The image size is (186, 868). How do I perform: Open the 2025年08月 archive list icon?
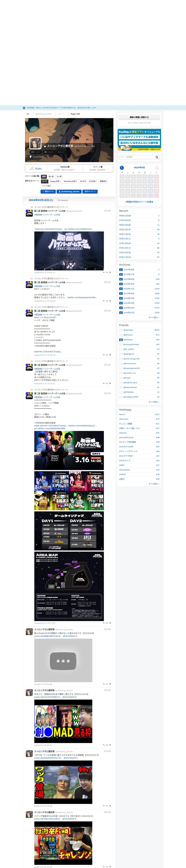tap(121, 270)
